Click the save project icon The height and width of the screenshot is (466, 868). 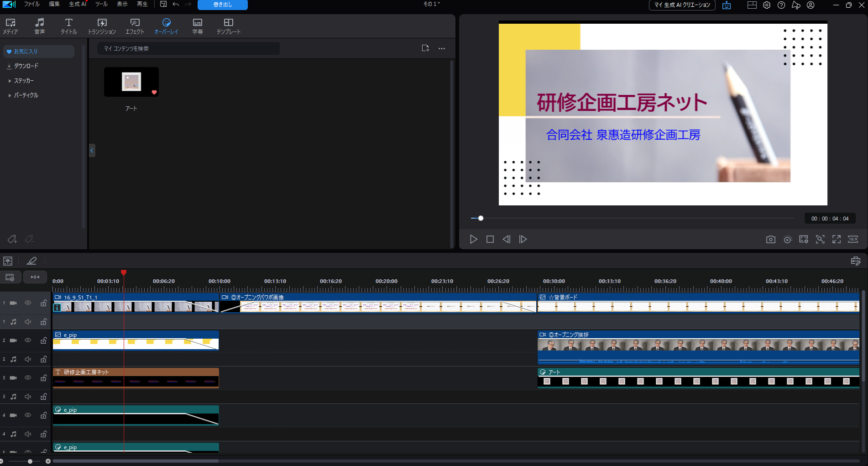click(163, 4)
